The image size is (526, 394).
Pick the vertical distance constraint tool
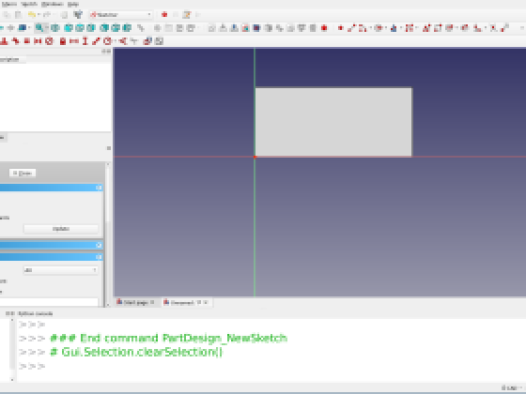tap(85, 41)
